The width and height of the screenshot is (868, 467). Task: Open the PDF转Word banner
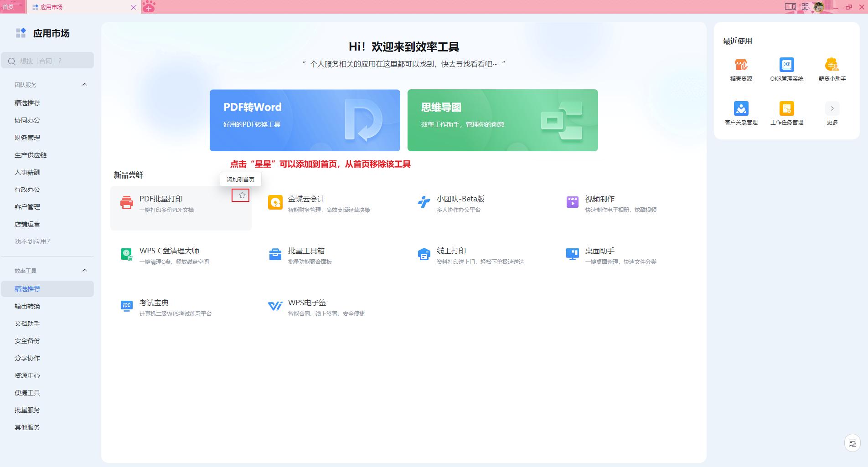coord(305,120)
